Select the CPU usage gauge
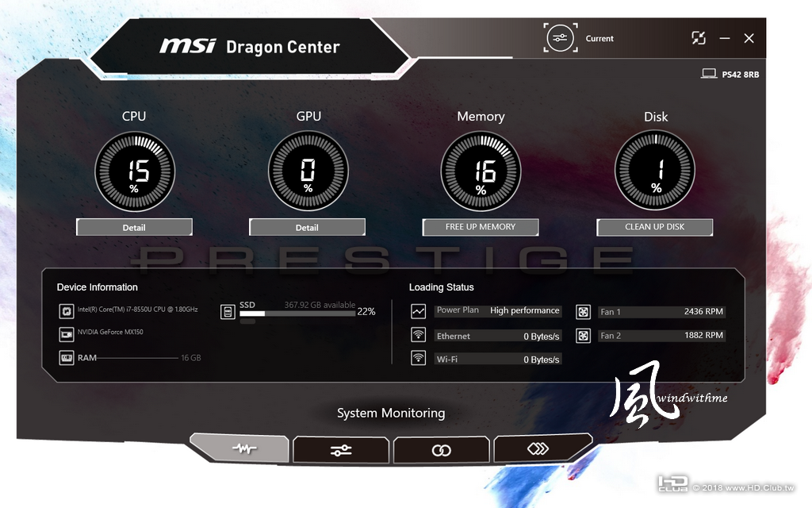This screenshot has width=812, height=508. click(135, 171)
